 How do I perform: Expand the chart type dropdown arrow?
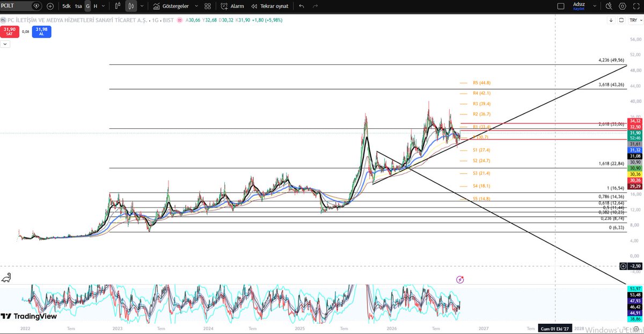pos(142,6)
